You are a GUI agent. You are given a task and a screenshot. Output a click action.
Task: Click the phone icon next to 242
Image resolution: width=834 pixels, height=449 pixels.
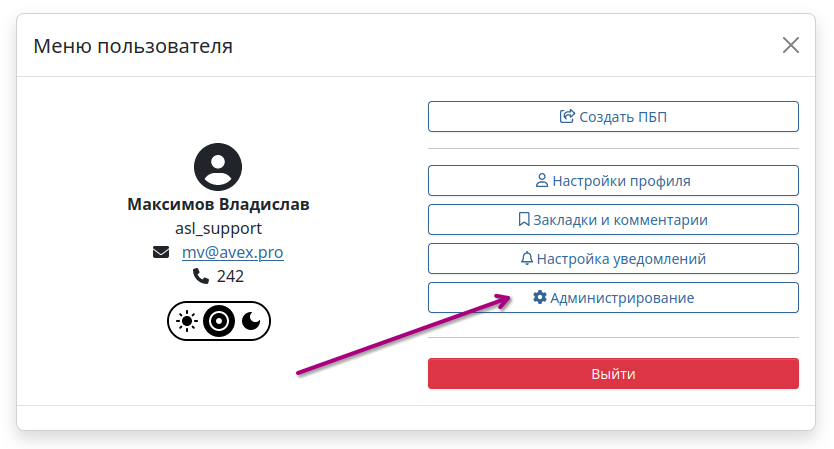pyautogui.click(x=201, y=276)
